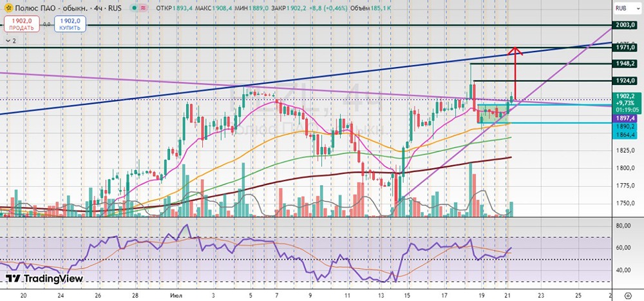644x301 pixels.
Task: Click the cyan 1864,4 price label
Action: [x=625, y=134]
